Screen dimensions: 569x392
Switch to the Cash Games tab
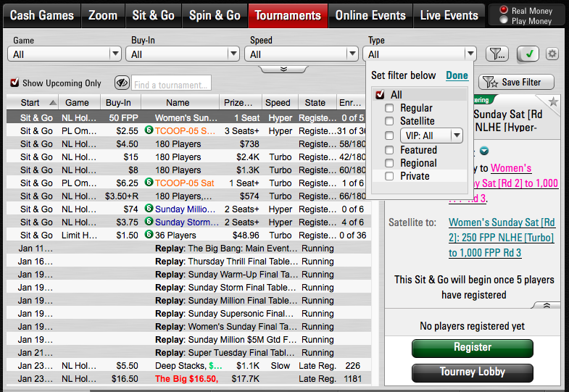point(42,15)
